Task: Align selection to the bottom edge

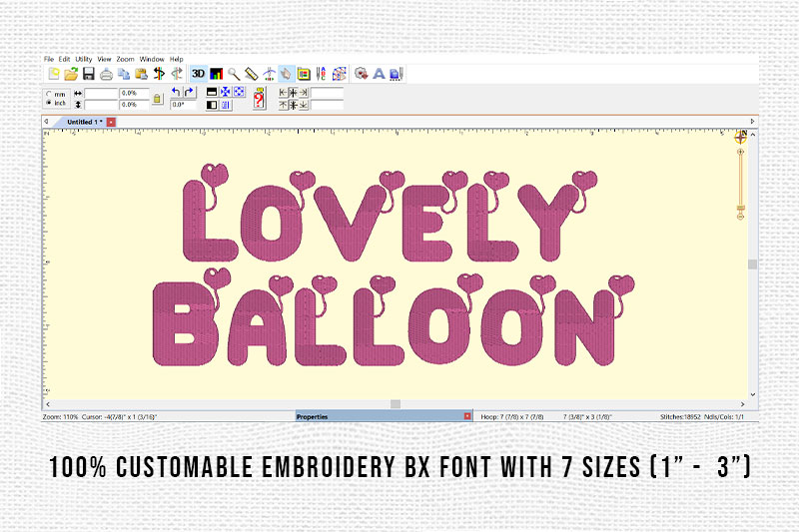Action: coord(304,105)
